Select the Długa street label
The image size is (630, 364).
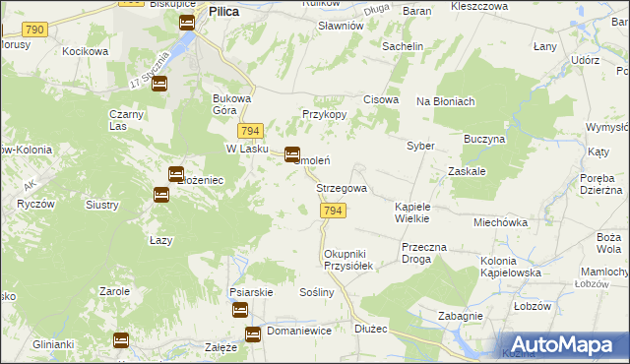[x=376, y=10]
